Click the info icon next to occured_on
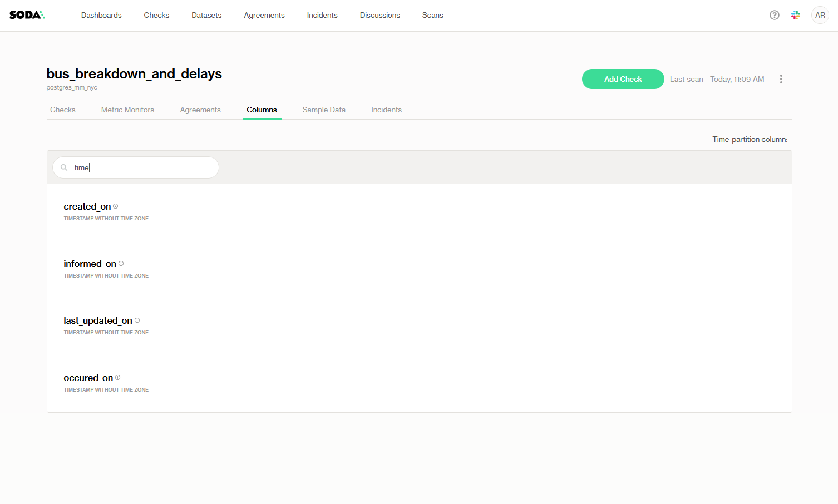Image resolution: width=838 pixels, height=504 pixels. pyautogui.click(x=118, y=378)
